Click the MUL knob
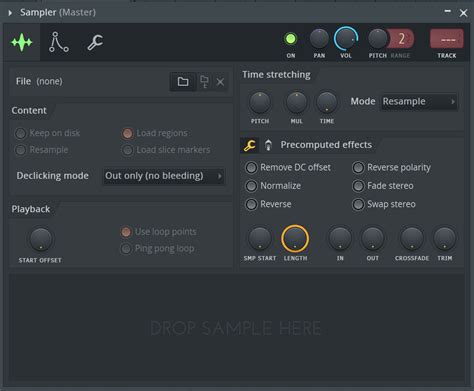Screen dimensions: 474x391 [x=296, y=102]
